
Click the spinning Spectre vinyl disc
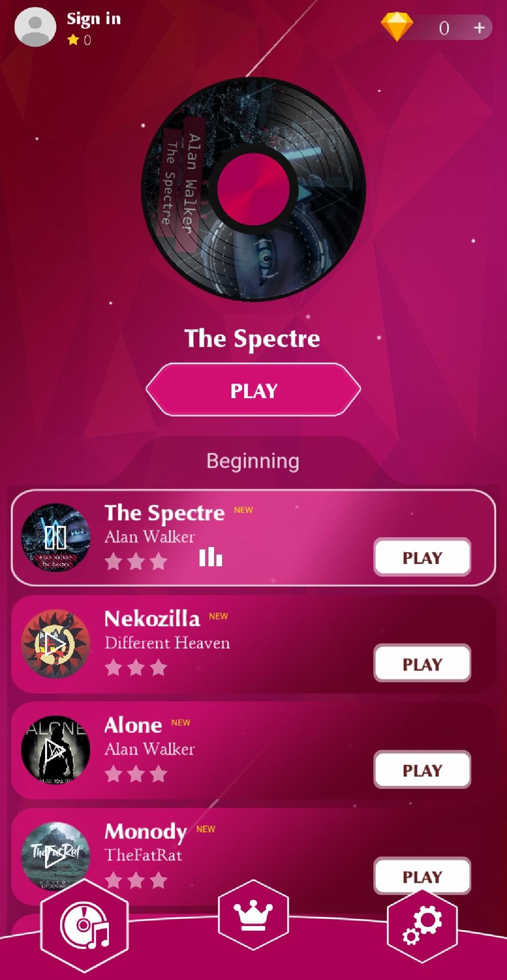tap(253, 189)
